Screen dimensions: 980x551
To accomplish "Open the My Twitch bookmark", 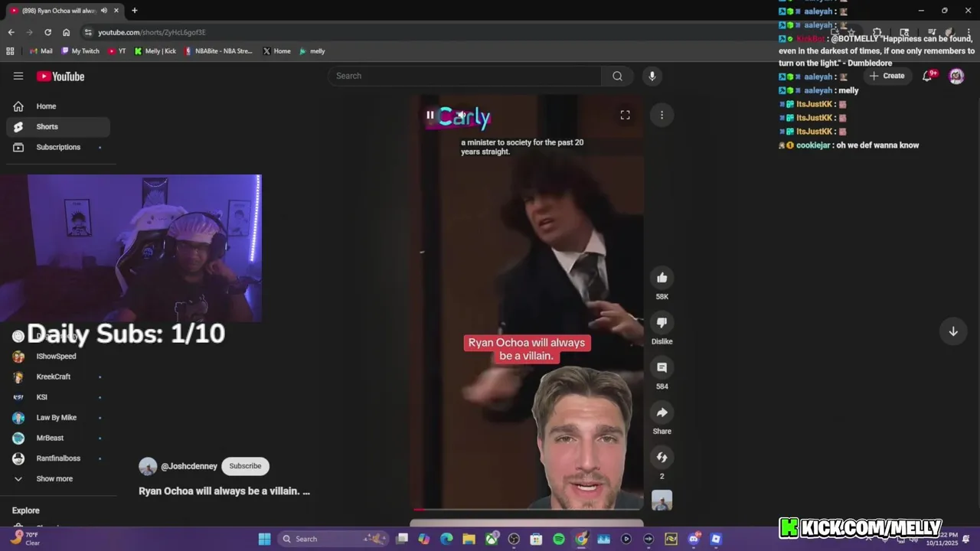I will tap(80, 51).
